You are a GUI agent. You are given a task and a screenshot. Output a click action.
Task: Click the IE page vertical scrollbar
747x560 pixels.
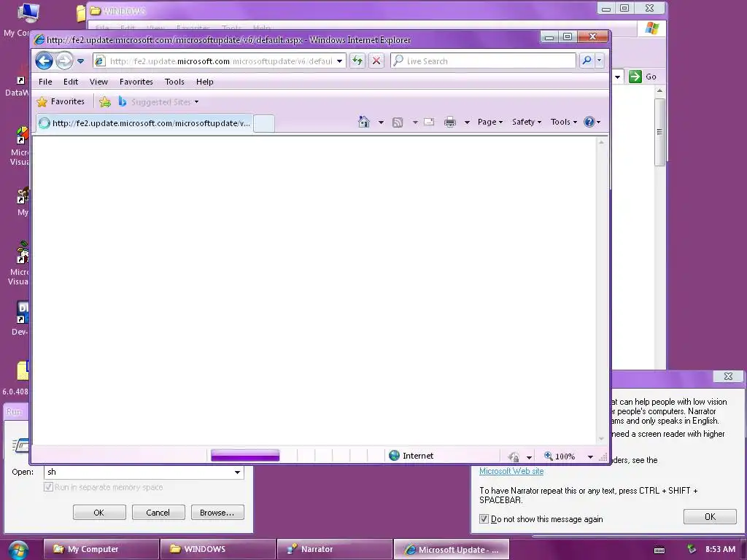click(x=601, y=290)
